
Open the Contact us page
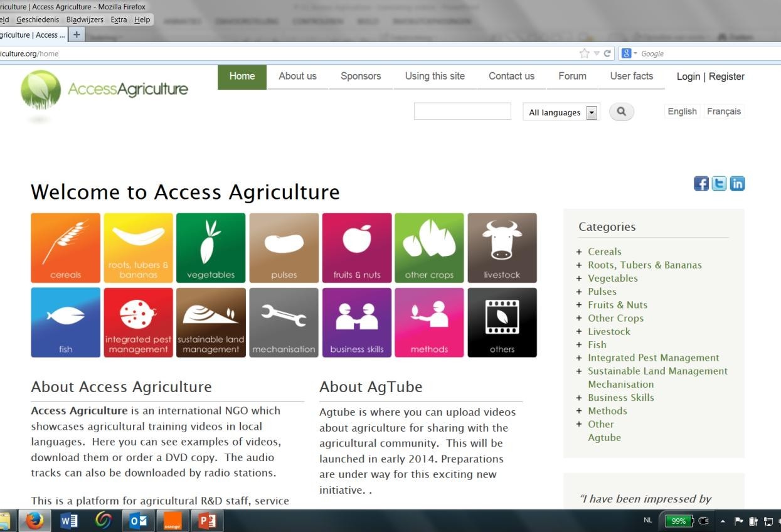coord(511,77)
